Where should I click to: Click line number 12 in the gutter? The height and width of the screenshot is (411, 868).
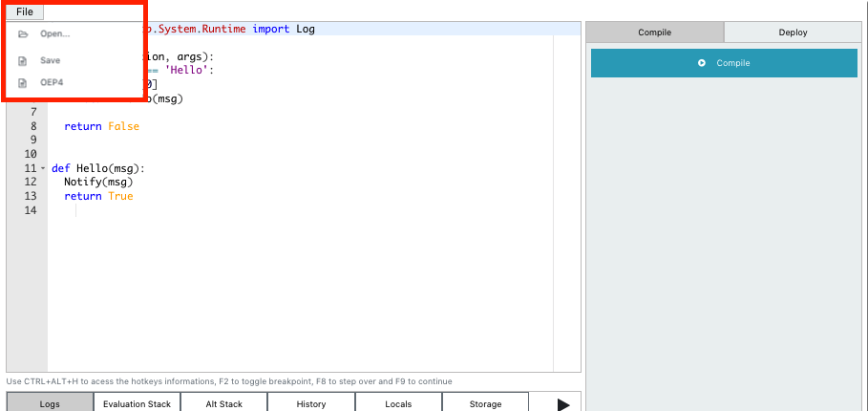click(x=31, y=183)
